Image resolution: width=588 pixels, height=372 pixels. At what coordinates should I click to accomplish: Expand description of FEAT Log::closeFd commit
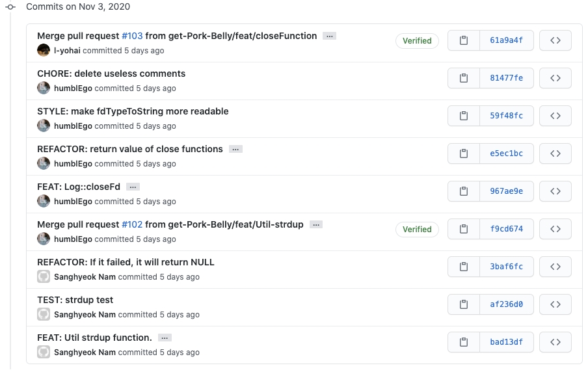point(133,187)
